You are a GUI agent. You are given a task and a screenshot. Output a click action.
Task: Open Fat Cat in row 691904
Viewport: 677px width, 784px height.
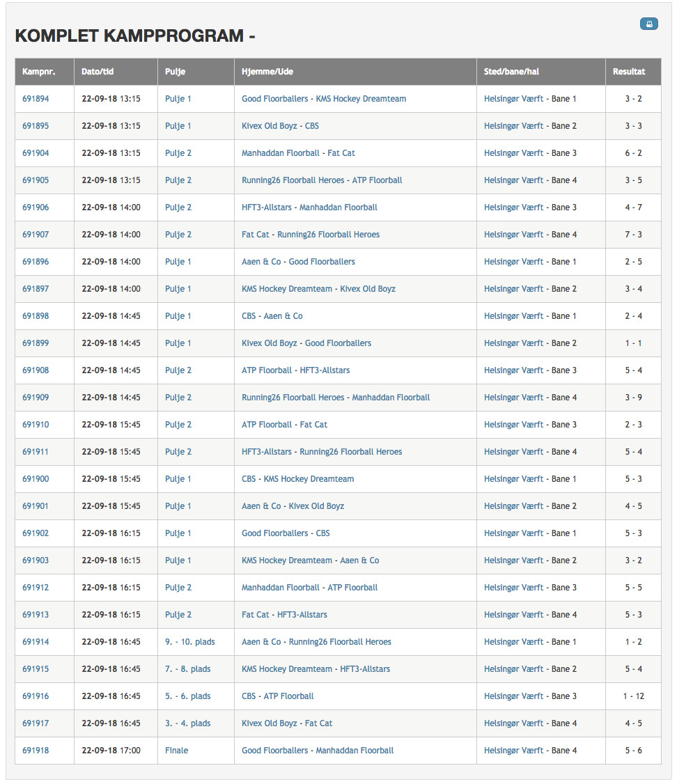tap(341, 153)
